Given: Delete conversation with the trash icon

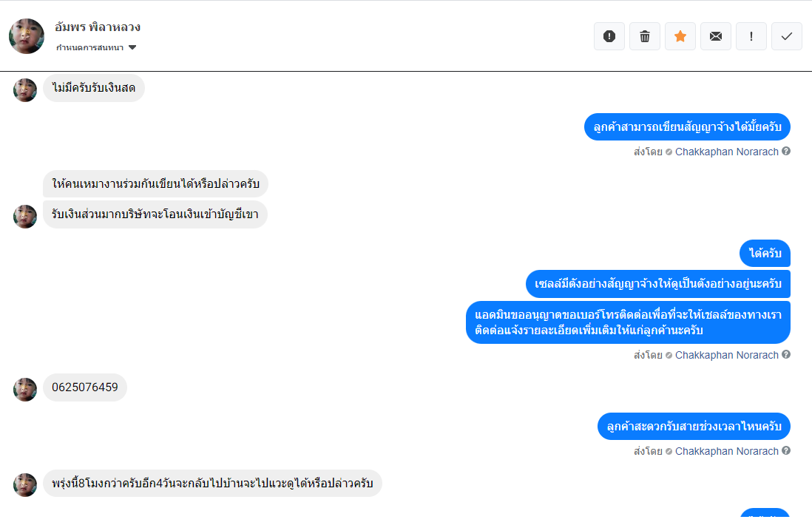Looking at the screenshot, I should point(645,36).
